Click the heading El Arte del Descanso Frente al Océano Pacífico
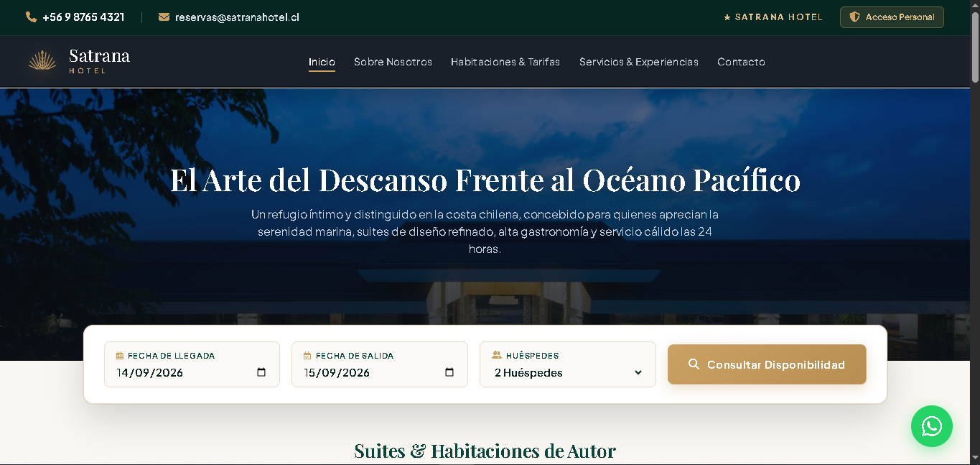 (x=485, y=180)
